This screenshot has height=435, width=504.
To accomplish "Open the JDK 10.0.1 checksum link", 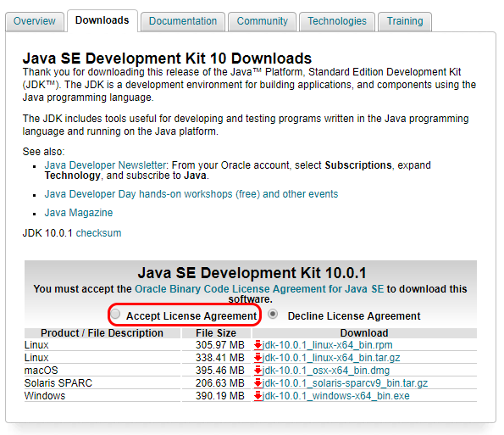I will [x=98, y=233].
